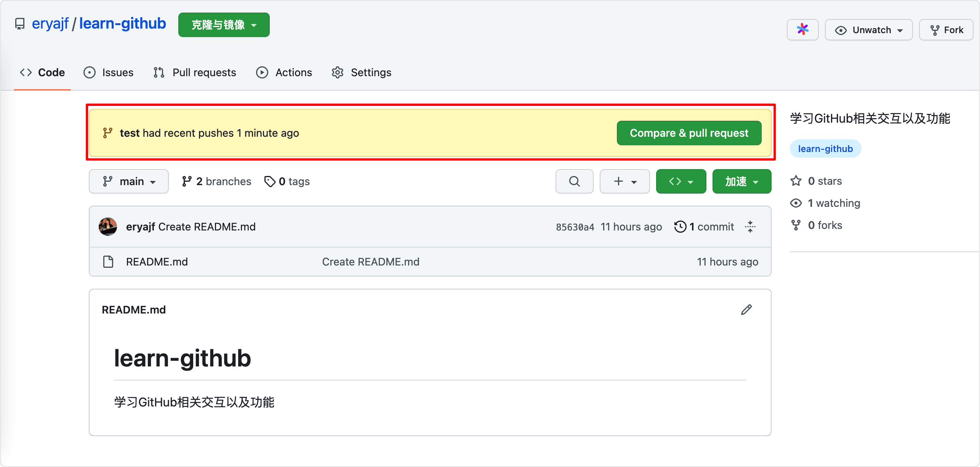Open the commit author eryajf link
This screenshot has height=467, width=980.
(x=140, y=227)
